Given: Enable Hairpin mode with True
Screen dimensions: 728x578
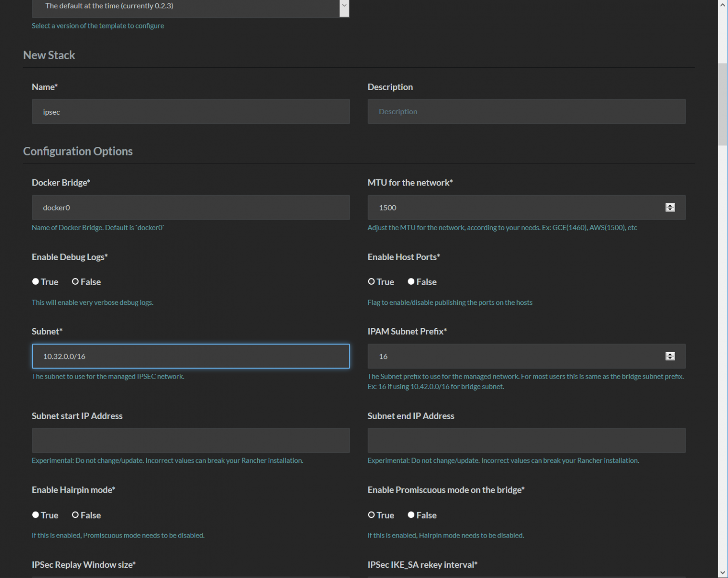Looking at the screenshot, I should [36, 515].
